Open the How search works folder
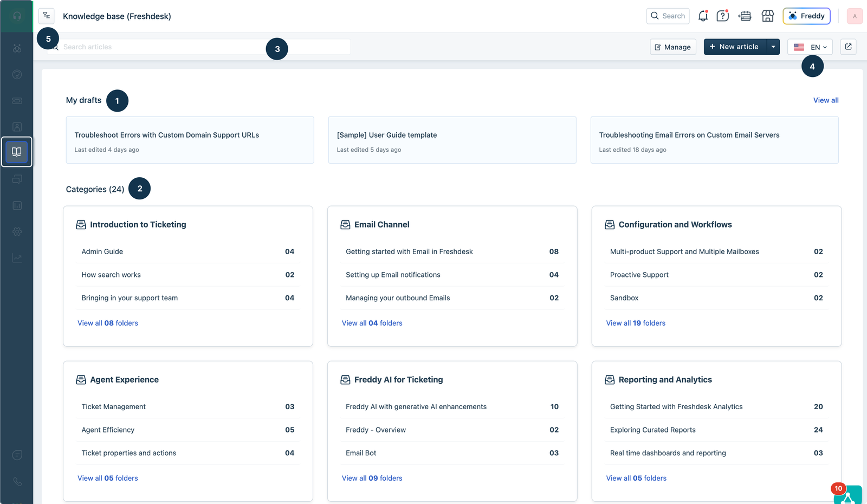 click(188, 275)
